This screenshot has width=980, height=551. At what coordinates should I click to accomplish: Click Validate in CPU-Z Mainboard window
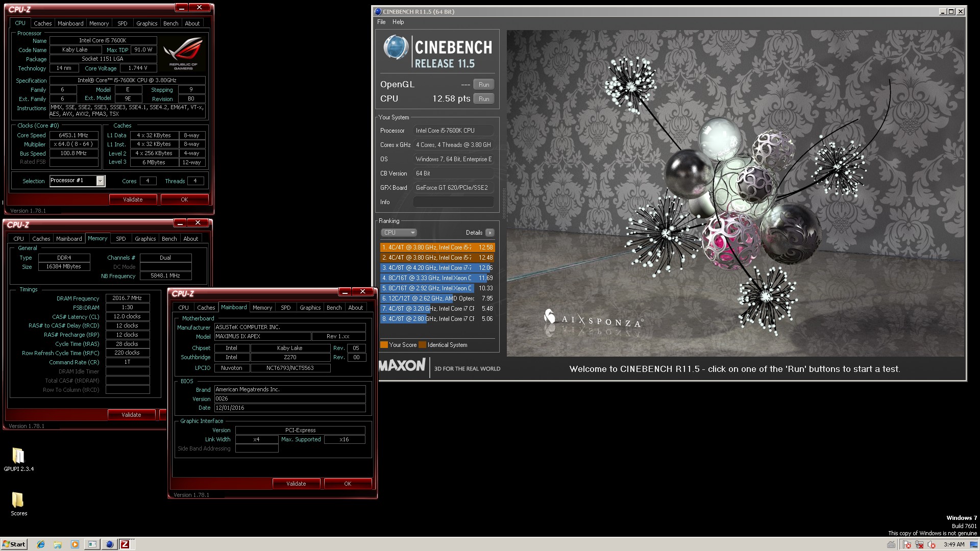(296, 484)
